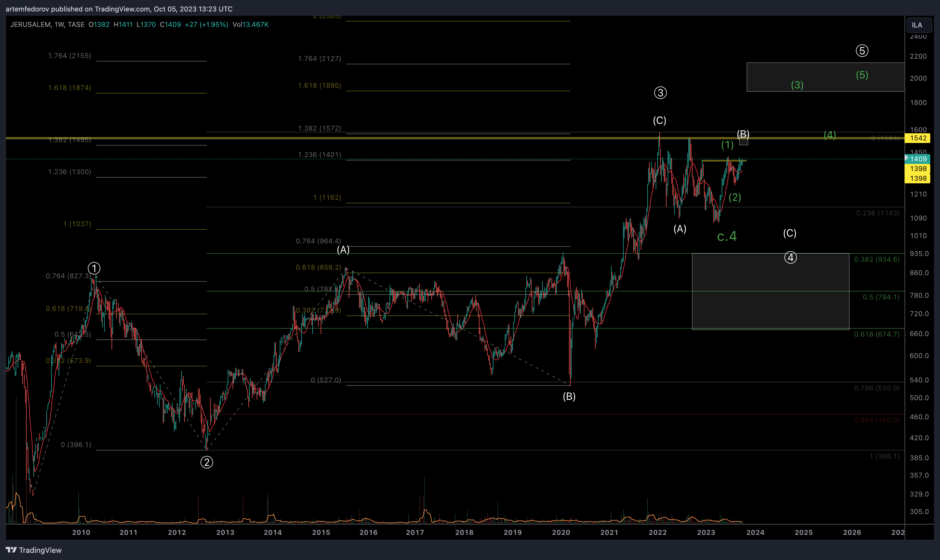Click the 1 (1037) Fibonacci label
Image resolution: width=940 pixels, height=560 pixels.
(77, 224)
